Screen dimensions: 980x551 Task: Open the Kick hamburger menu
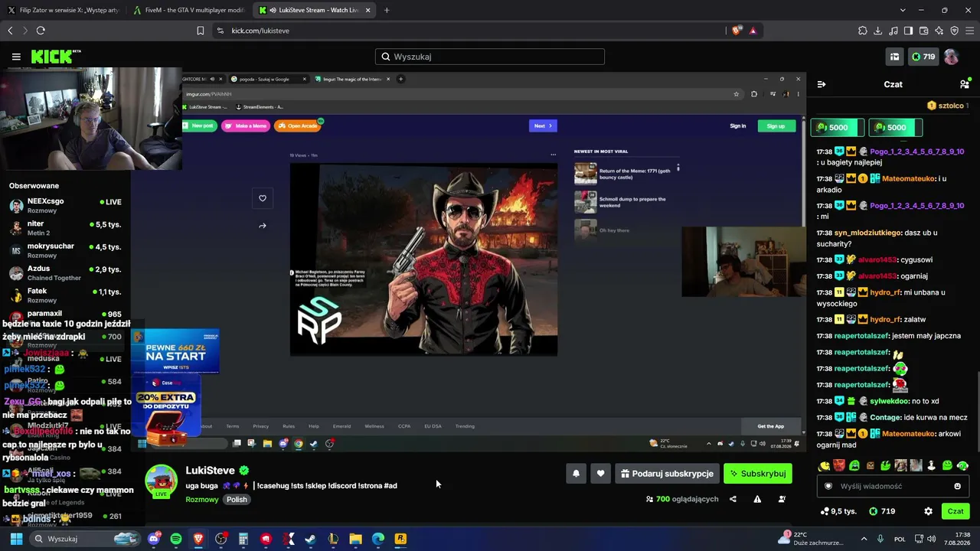tap(16, 57)
